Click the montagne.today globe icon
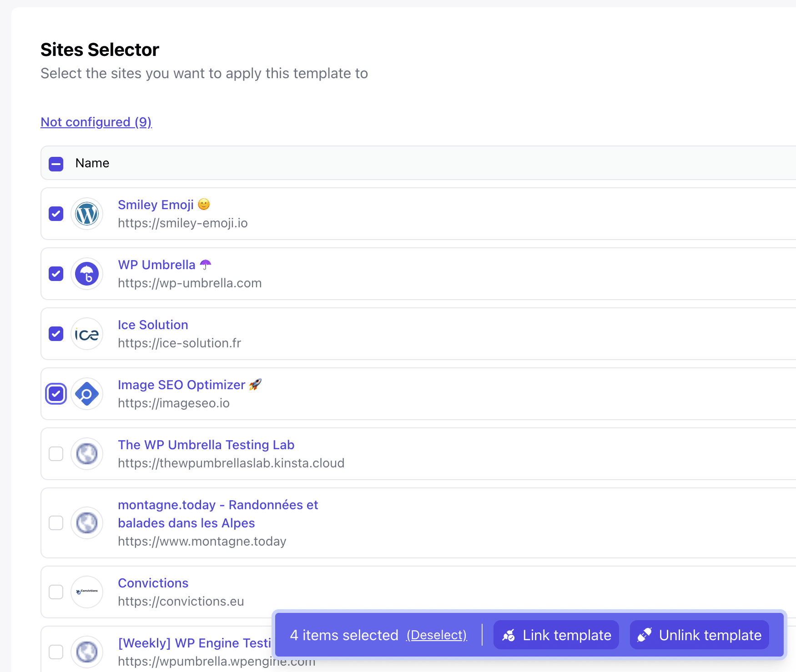The image size is (796, 672). [87, 523]
